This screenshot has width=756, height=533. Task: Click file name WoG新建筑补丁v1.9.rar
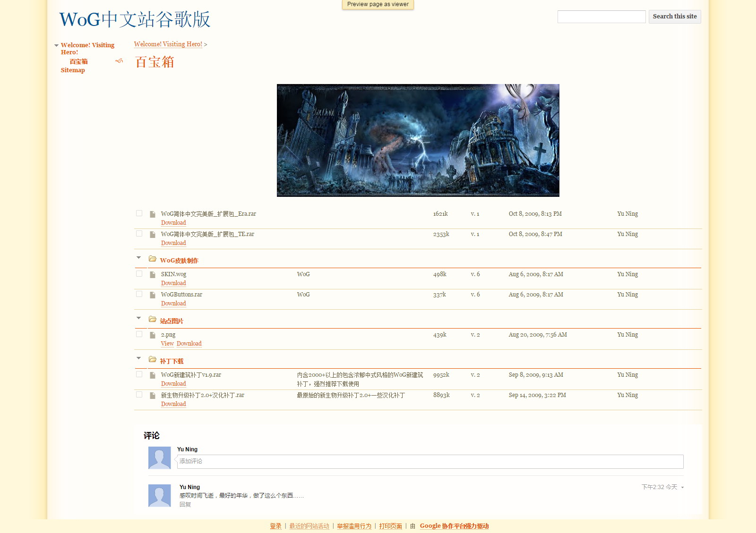click(x=191, y=375)
